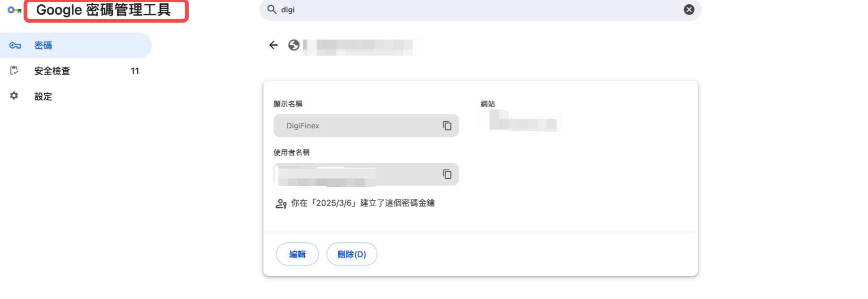The width and height of the screenshot is (868, 299).
Task: Open 安全檢查 in the sidebar
Action: click(x=76, y=71)
